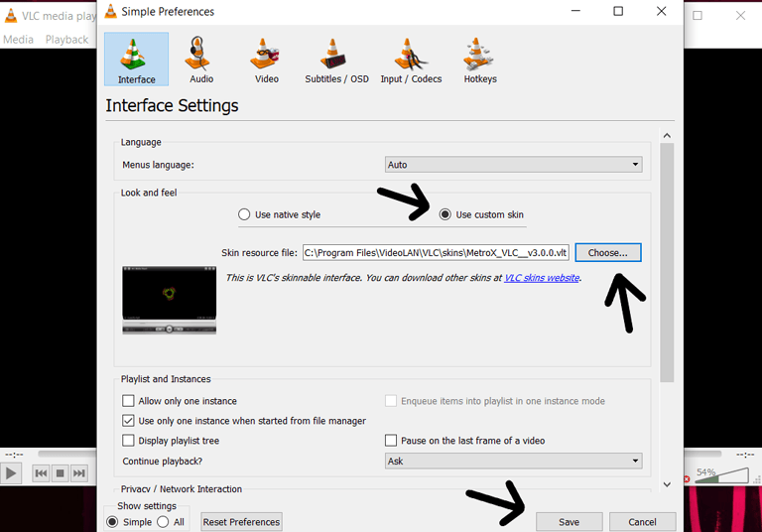This screenshot has height=532, width=762.
Task: Click the VLC cone icon in the main player window
Action: click(x=11, y=16)
